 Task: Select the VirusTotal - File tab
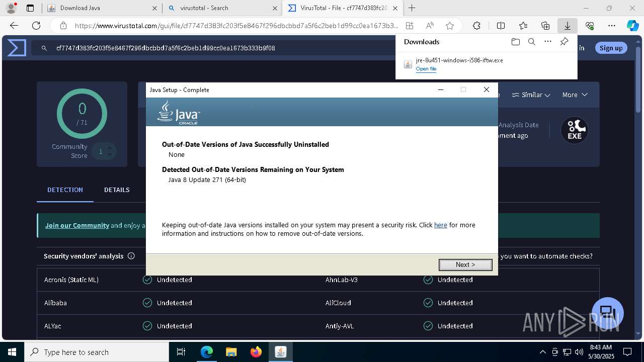[x=343, y=8]
